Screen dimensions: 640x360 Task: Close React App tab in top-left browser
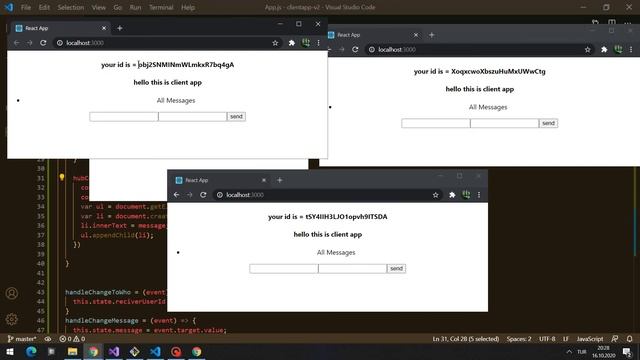104,28
